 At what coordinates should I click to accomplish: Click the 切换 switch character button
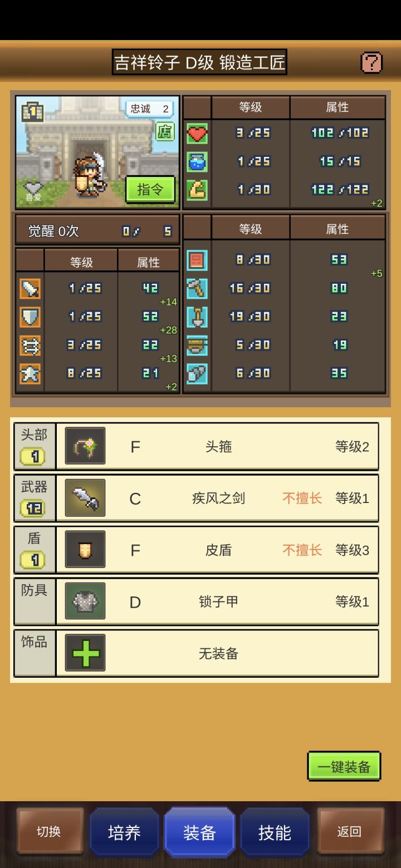(x=49, y=832)
